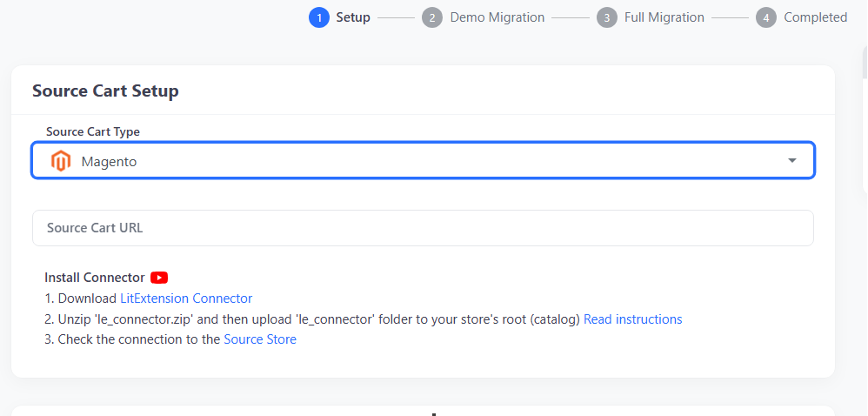Go to the Demo Migration step
Screen dimensions: 868x416
coord(497,17)
